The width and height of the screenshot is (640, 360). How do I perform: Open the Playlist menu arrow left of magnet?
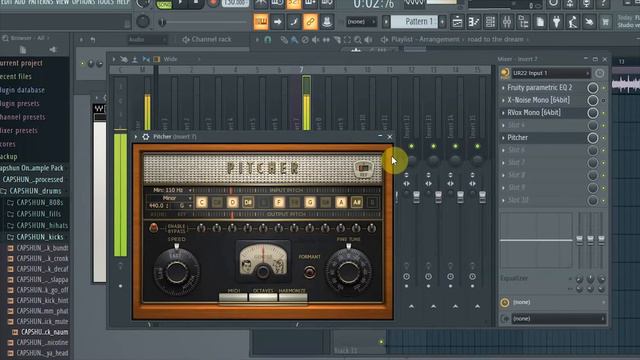[x=257, y=40]
